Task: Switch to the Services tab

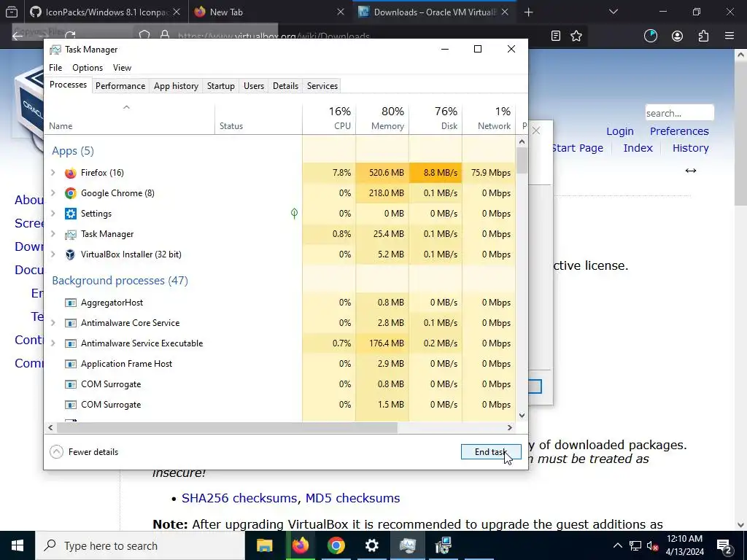Action: click(x=322, y=86)
